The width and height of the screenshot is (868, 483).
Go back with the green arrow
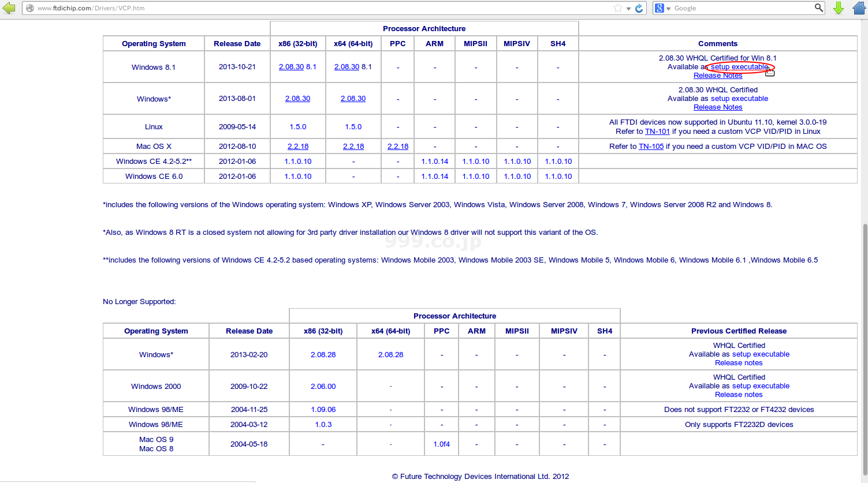(x=9, y=8)
